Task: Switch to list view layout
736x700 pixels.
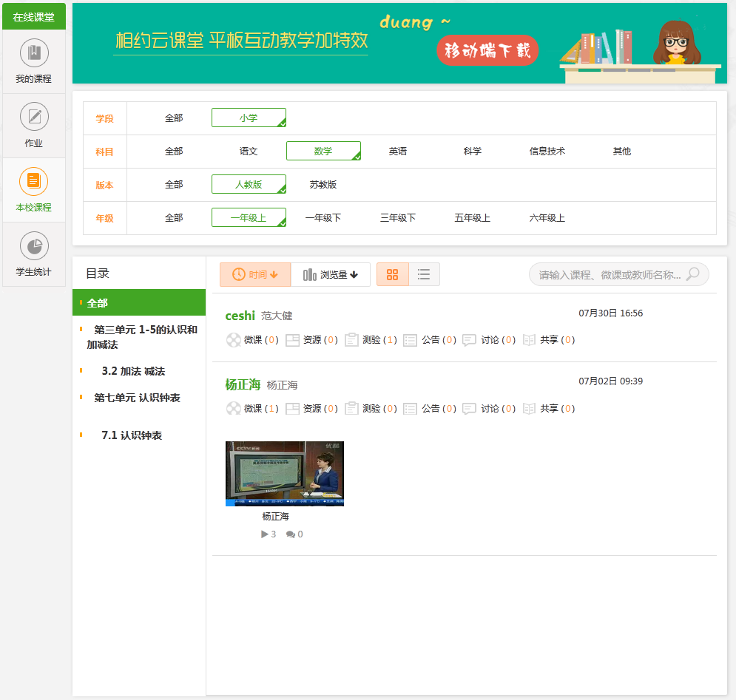Action: [x=424, y=274]
